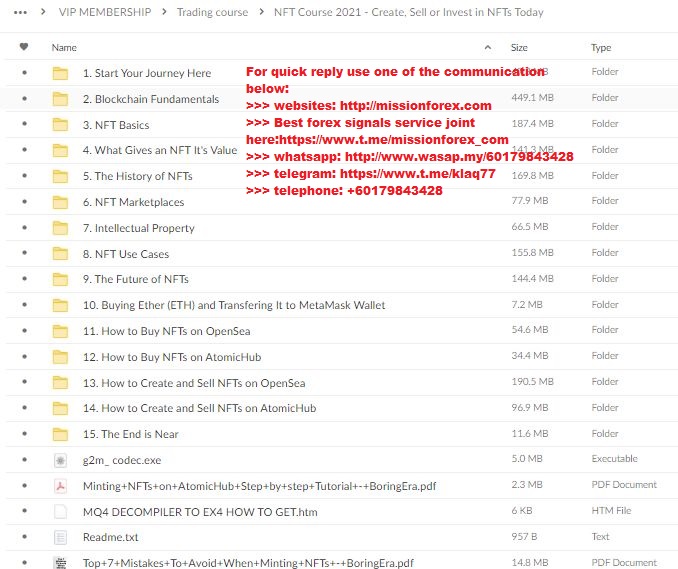678x569 pixels.
Task: Open 6. NFT Marketplaces folder
Action: [133, 202]
